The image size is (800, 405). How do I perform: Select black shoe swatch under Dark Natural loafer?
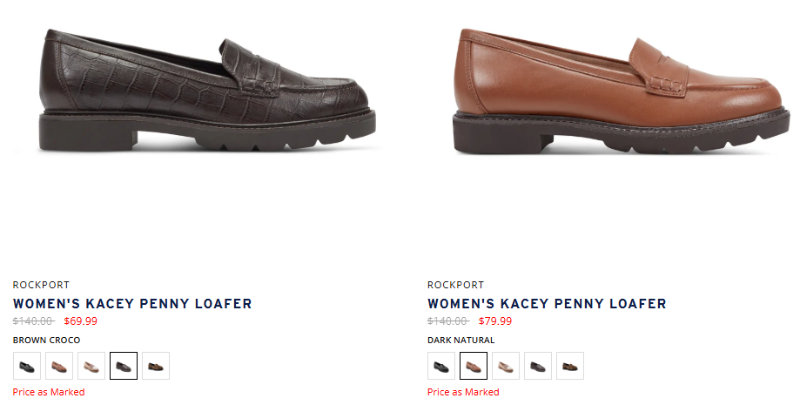441,366
